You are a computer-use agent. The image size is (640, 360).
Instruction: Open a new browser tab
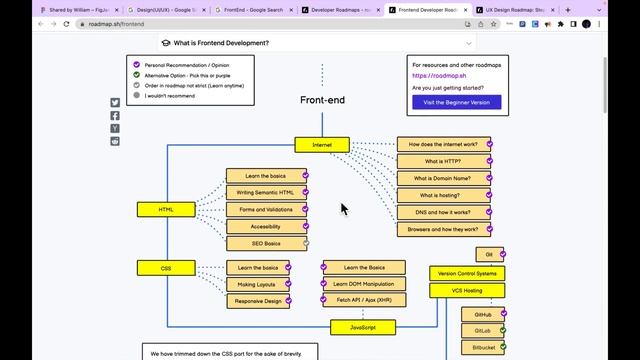pos(568,10)
